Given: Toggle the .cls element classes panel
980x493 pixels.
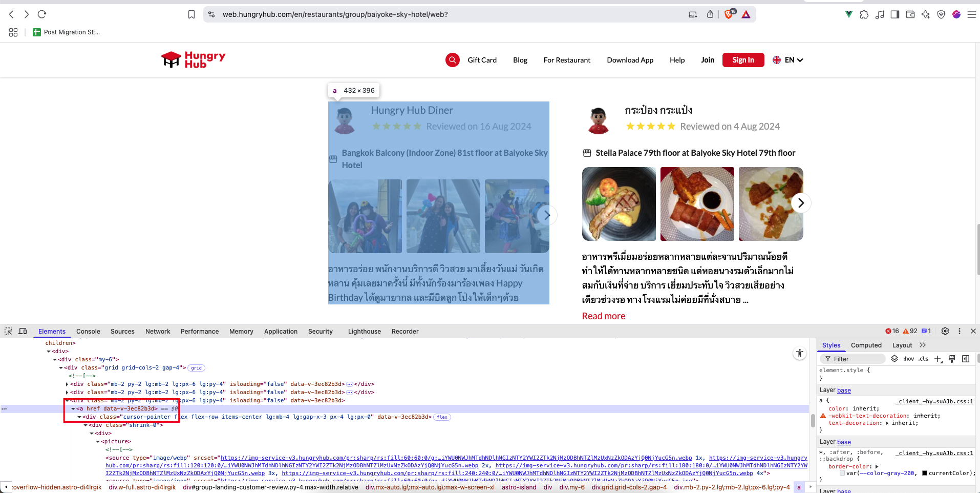Looking at the screenshot, I should coord(923,359).
